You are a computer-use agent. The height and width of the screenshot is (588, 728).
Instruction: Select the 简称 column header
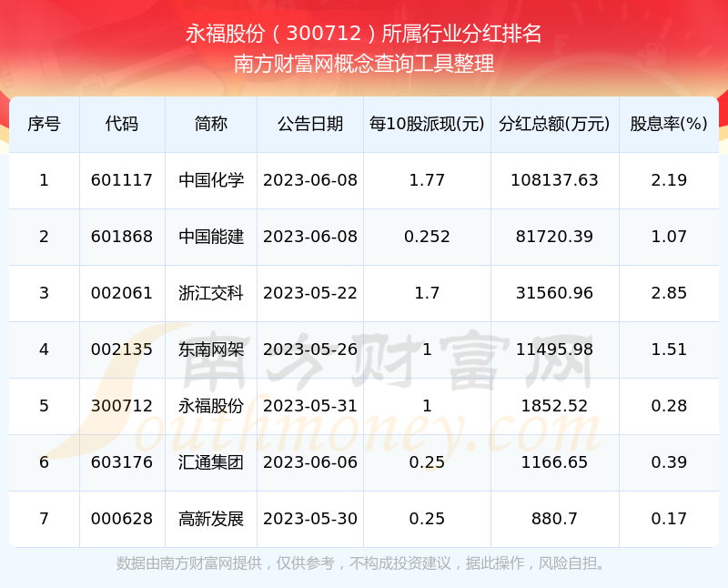point(211,124)
